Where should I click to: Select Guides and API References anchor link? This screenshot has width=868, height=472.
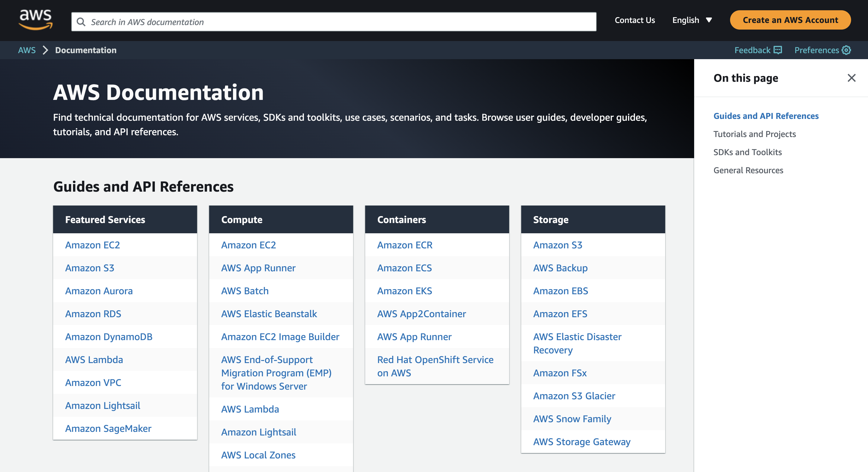point(766,116)
